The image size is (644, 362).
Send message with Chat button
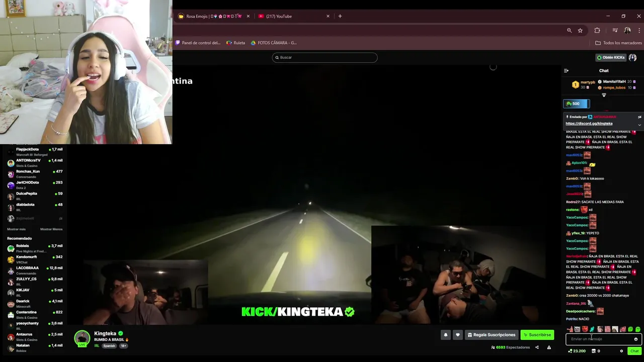(634, 351)
